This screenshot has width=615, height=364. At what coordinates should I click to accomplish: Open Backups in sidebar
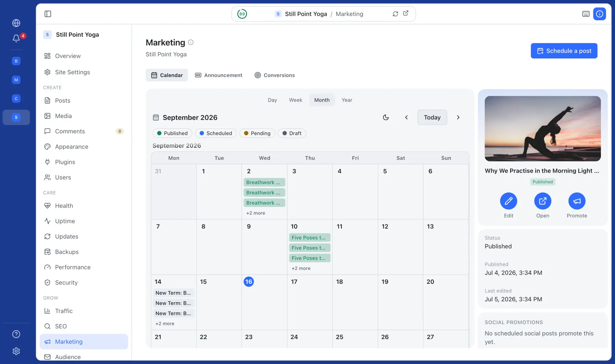point(84,252)
